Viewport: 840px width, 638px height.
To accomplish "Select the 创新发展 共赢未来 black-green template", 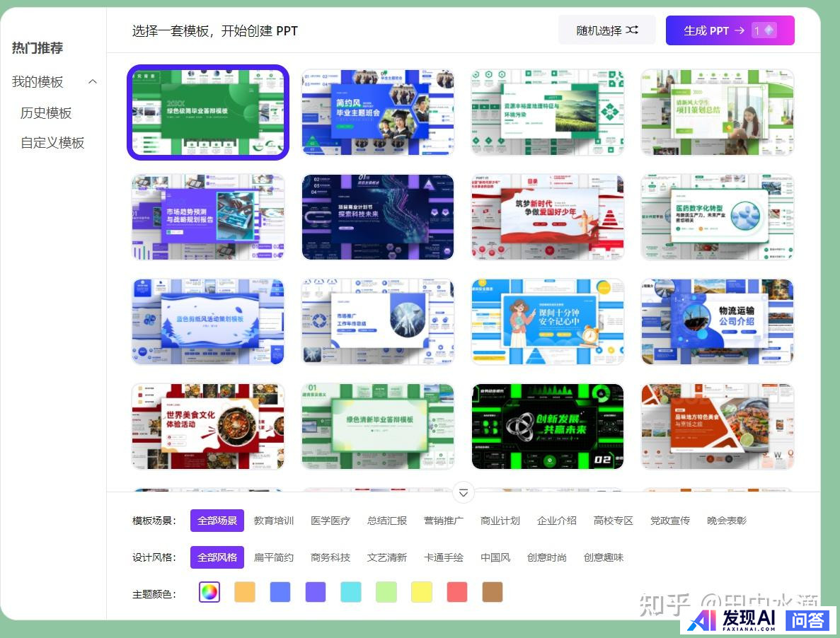I will [x=548, y=427].
